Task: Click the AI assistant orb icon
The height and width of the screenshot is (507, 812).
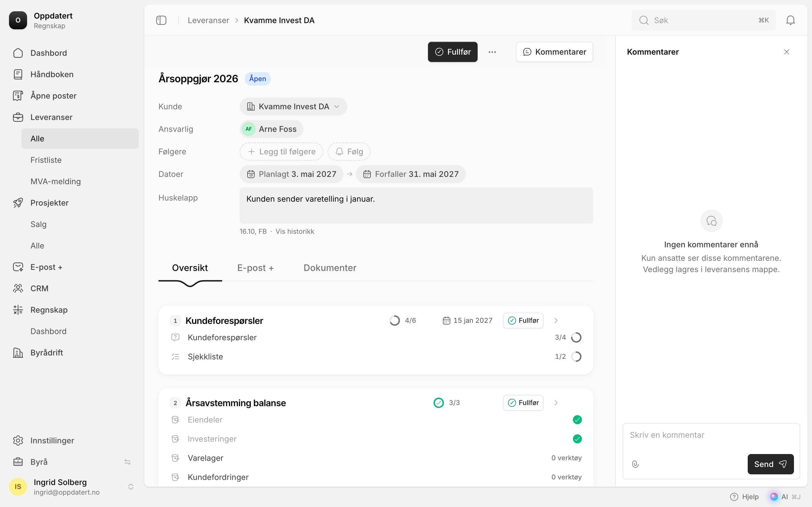Action: pyautogui.click(x=774, y=497)
